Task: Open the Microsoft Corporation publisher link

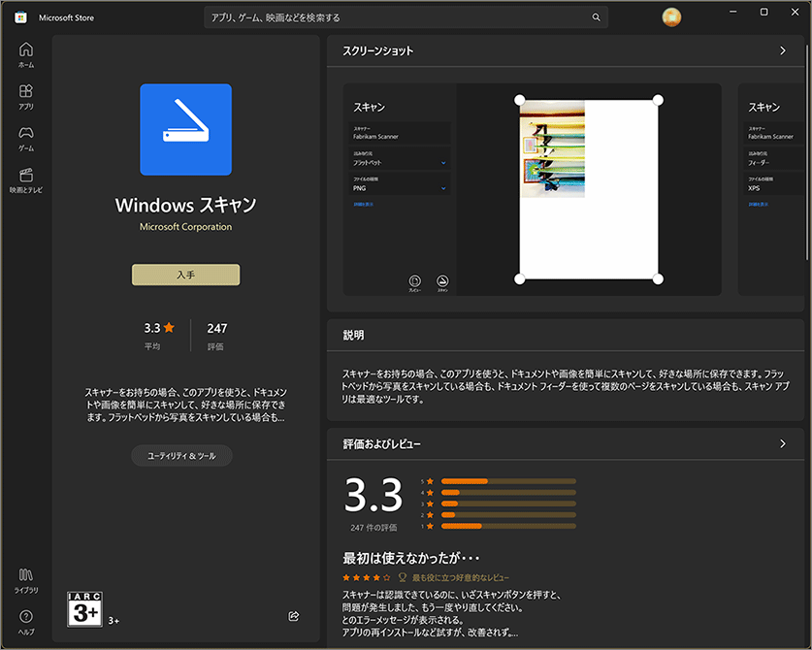Action: pyautogui.click(x=186, y=227)
